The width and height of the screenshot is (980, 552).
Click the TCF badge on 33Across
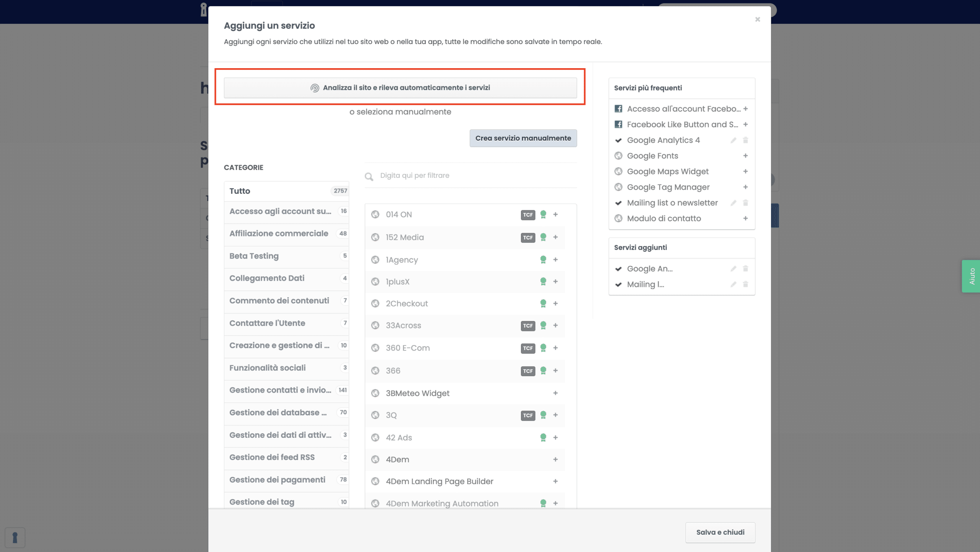528,326
